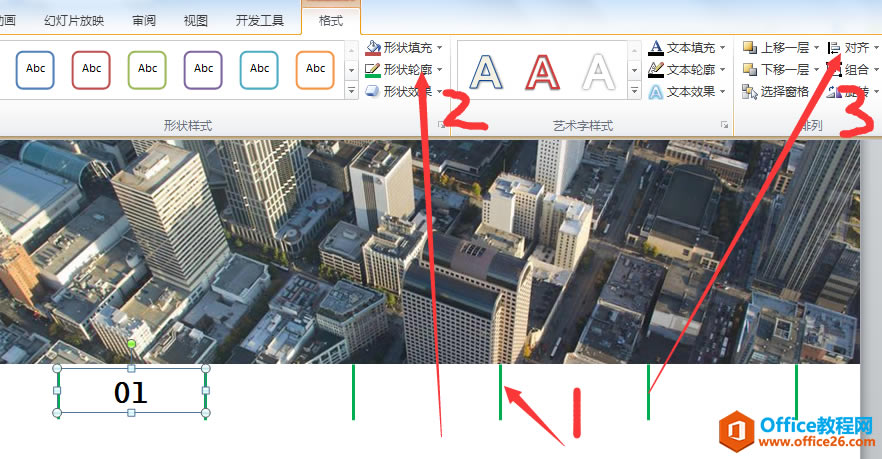Apply the purple outlined Abc shape style
The height and width of the screenshot is (459, 882).
point(203,70)
